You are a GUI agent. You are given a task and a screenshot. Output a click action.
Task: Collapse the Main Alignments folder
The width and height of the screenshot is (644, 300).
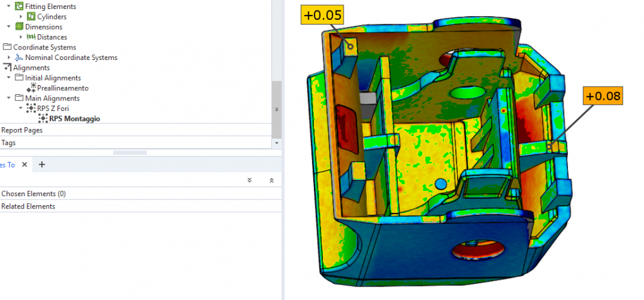(9, 98)
